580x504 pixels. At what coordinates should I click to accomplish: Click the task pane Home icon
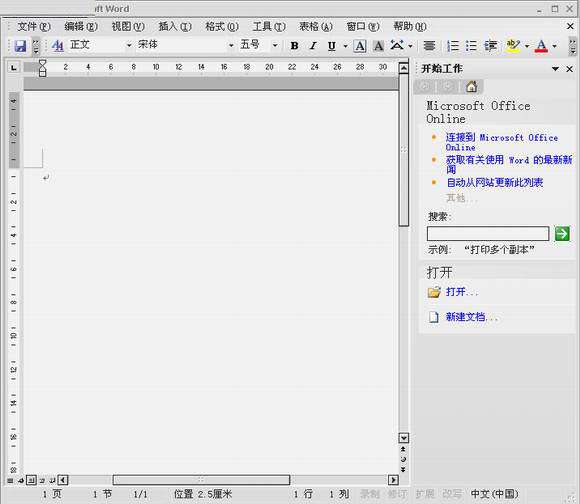click(x=471, y=87)
